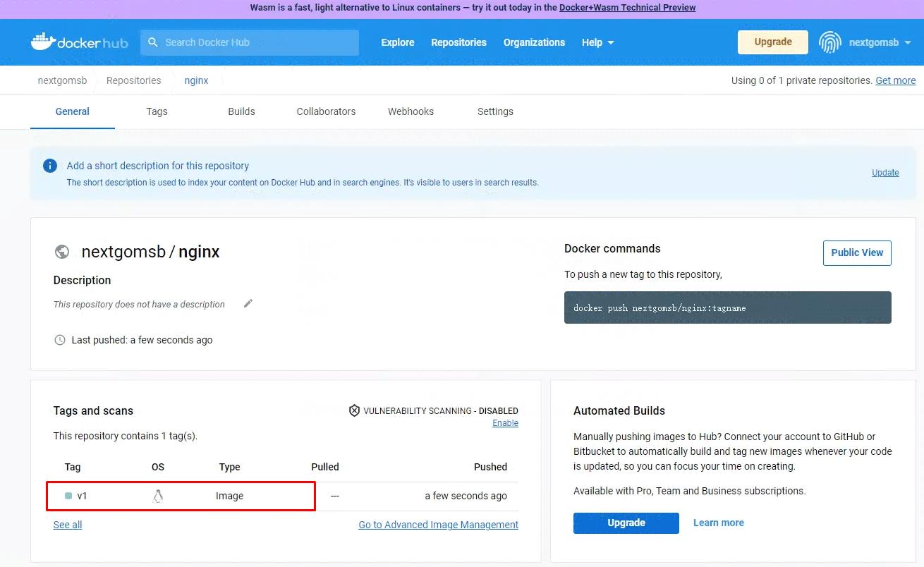Click the Pulled column header

click(x=325, y=467)
